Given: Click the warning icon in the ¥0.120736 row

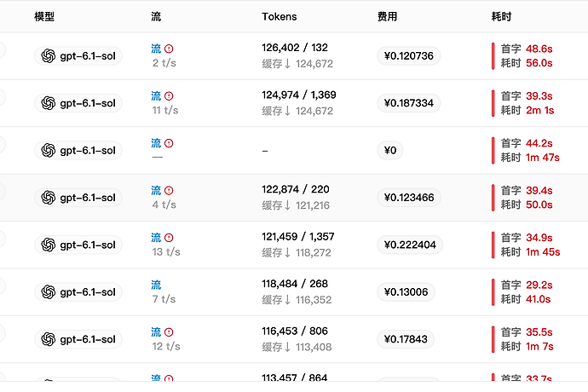Looking at the screenshot, I should point(169,49).
